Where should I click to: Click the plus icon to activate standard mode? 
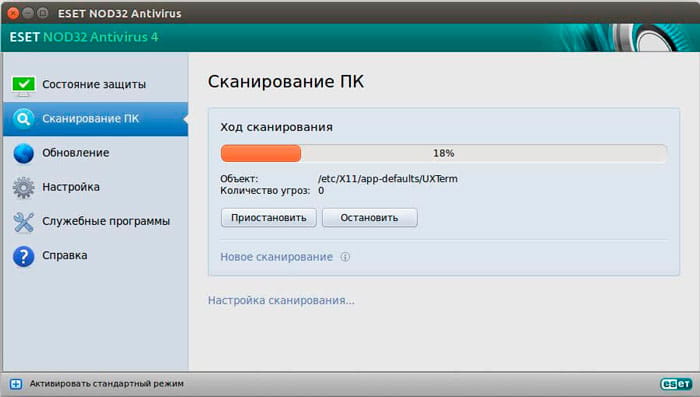pyautogui.click(x=16, y=384)
